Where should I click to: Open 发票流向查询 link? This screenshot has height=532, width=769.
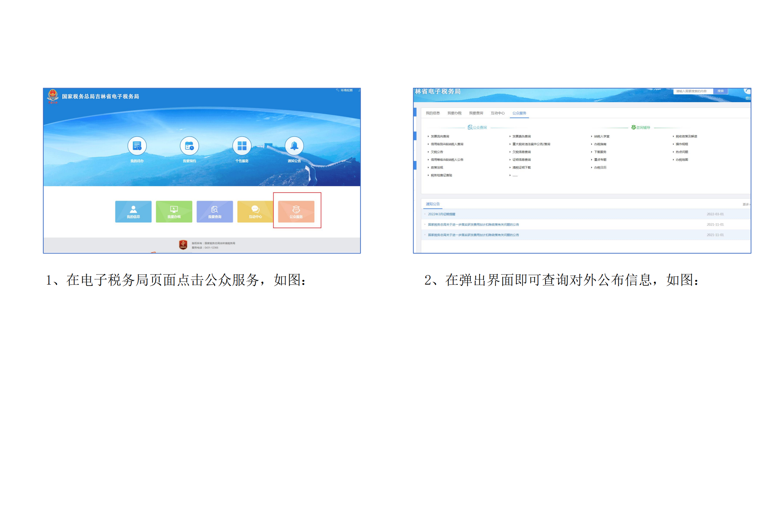point(440,136)
